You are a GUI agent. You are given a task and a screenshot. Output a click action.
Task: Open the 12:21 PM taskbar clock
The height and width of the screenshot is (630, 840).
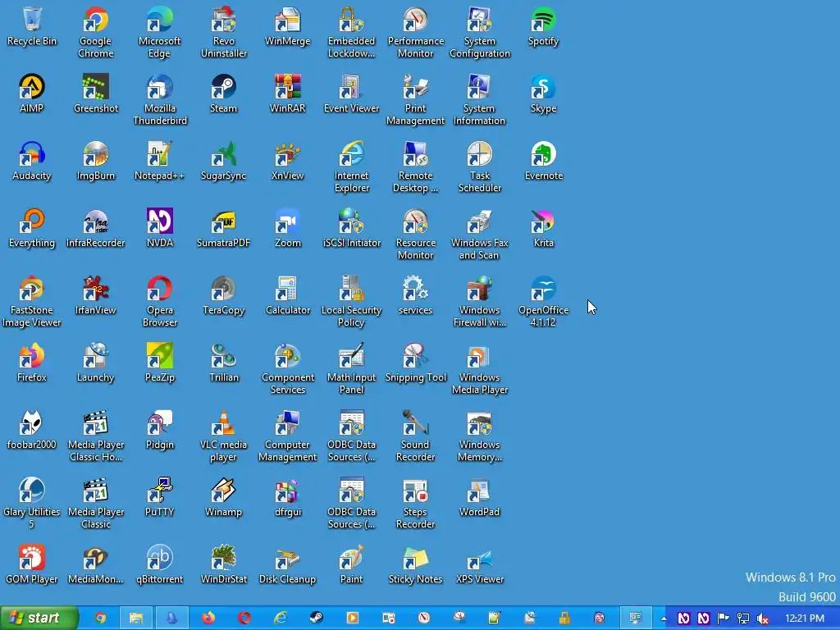[x=804, y=619]
